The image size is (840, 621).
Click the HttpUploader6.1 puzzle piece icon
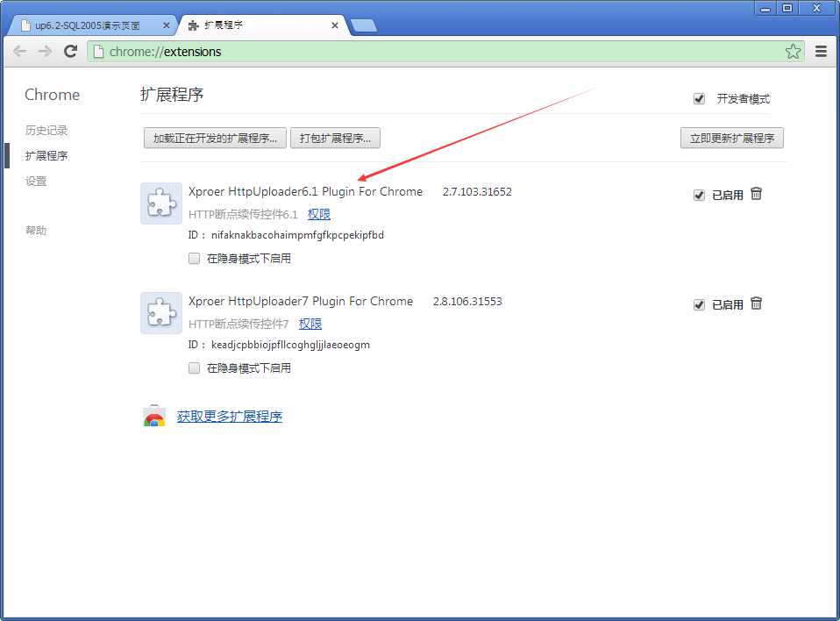pyautogui.click(x=161, y=203)
